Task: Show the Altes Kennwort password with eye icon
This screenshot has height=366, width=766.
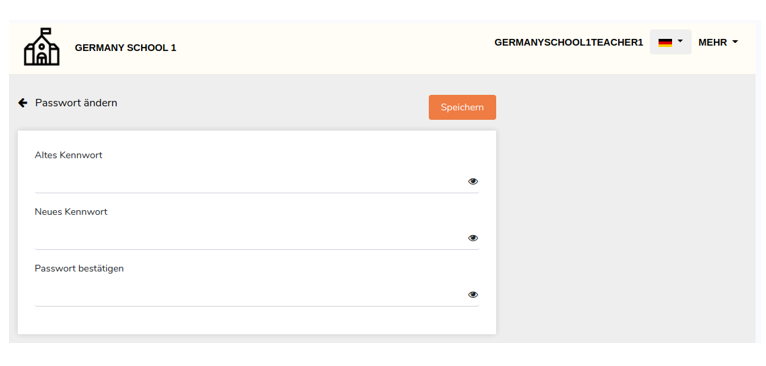Action: point(472,181)
